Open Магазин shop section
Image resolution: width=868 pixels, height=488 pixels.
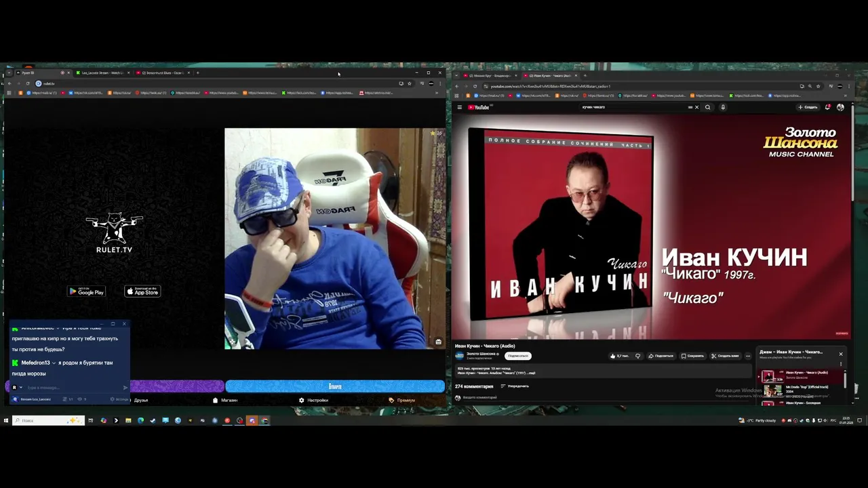tap(225, 400)
